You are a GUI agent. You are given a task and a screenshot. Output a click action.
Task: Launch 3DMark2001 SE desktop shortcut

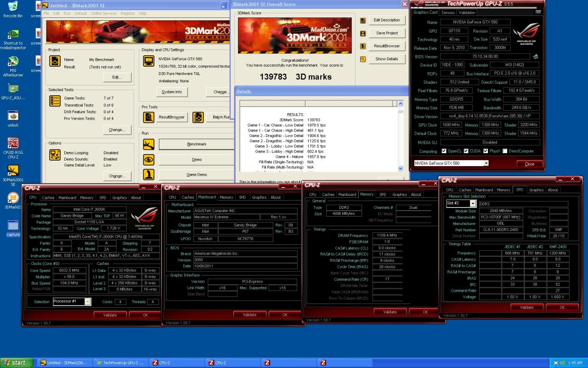[13, 171]
